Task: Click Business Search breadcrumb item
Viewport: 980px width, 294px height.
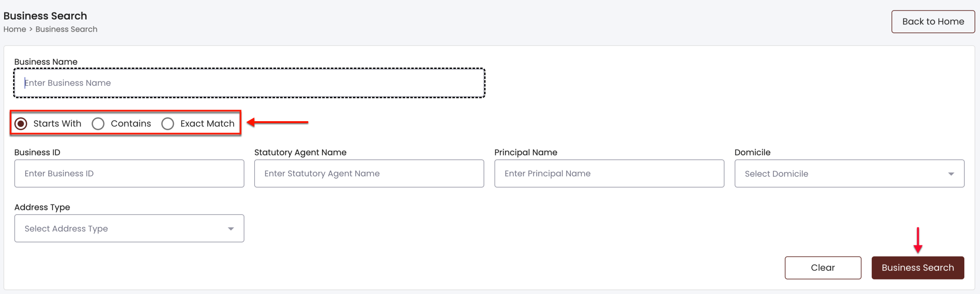Action: pos(66,29)
